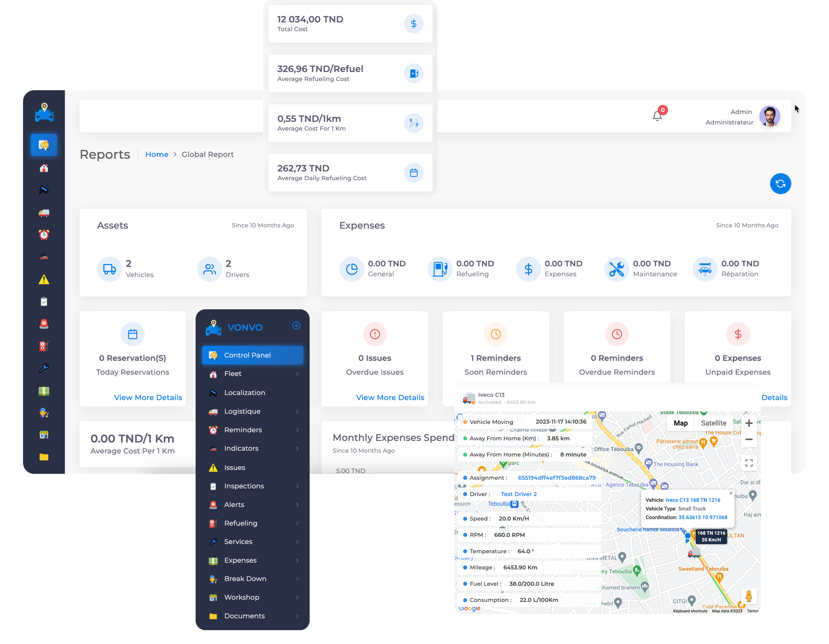Click the Maintenance tools icon in Expenses

[616, 269]
